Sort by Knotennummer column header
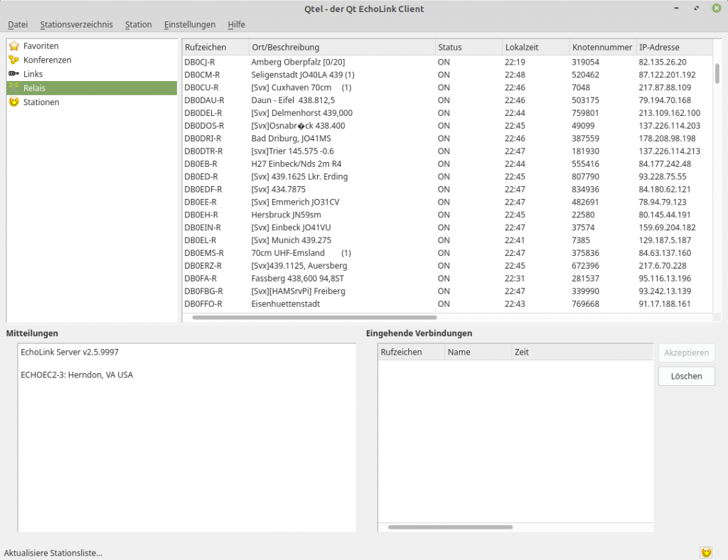The height and width of the screenshot is (560, 728). click(603, 48)
